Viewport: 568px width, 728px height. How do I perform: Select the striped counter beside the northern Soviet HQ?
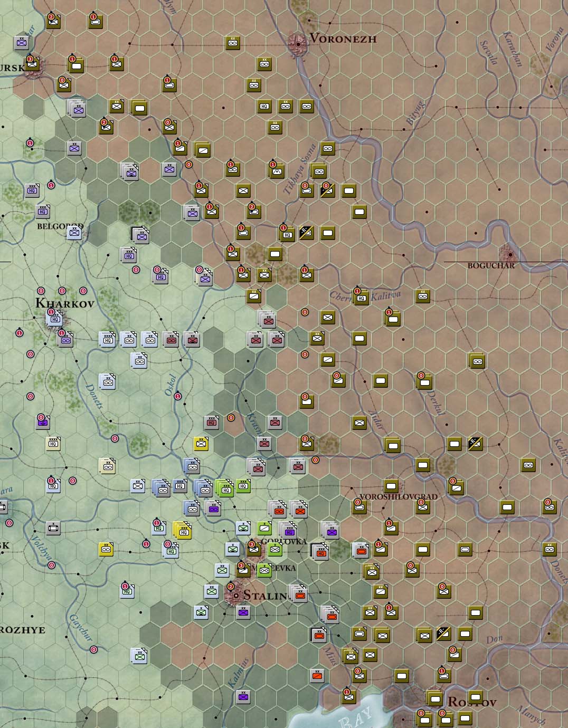[307, 233]
